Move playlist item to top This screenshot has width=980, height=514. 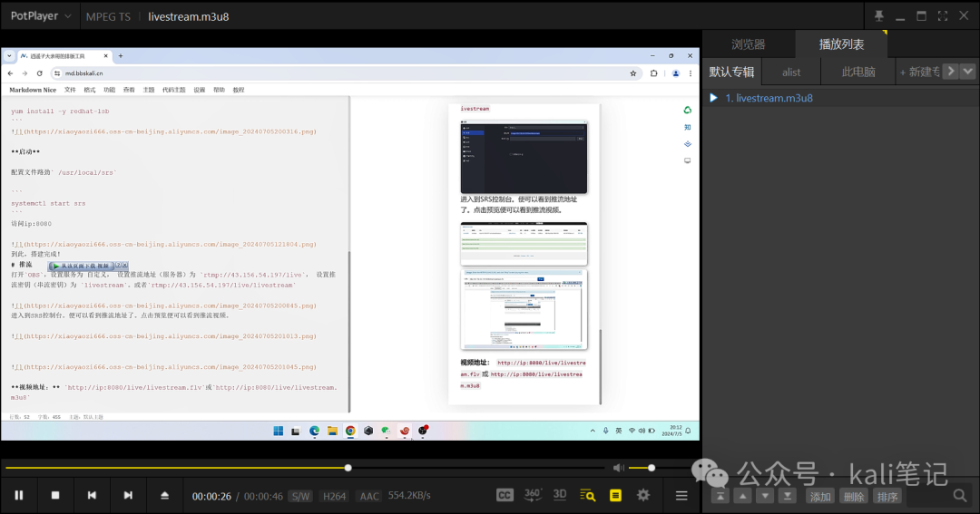(720, 496)
